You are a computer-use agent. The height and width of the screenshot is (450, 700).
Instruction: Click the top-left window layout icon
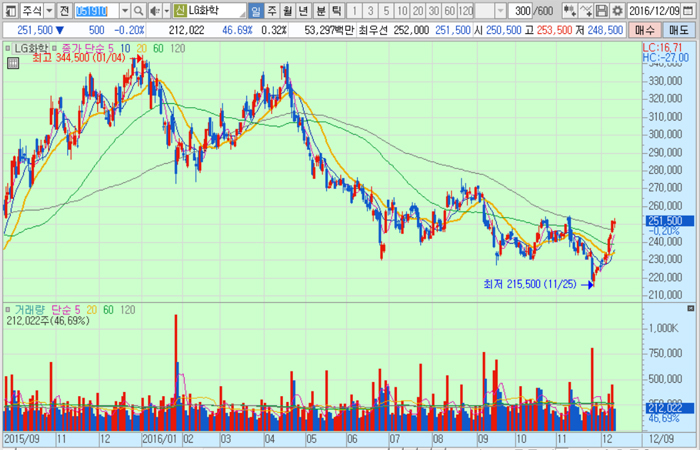pos(10,10)
